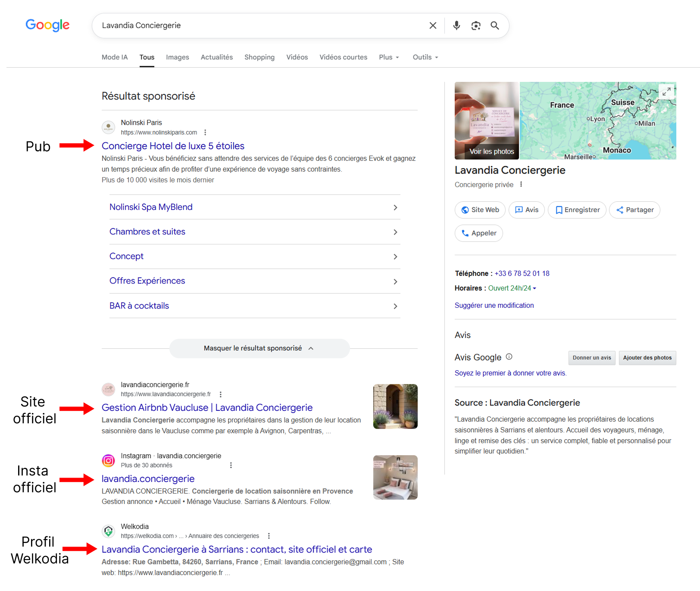The width and height of the screenshot is (700, 591).
Task: Click the France map preview
Action: (x=598, y=121)
